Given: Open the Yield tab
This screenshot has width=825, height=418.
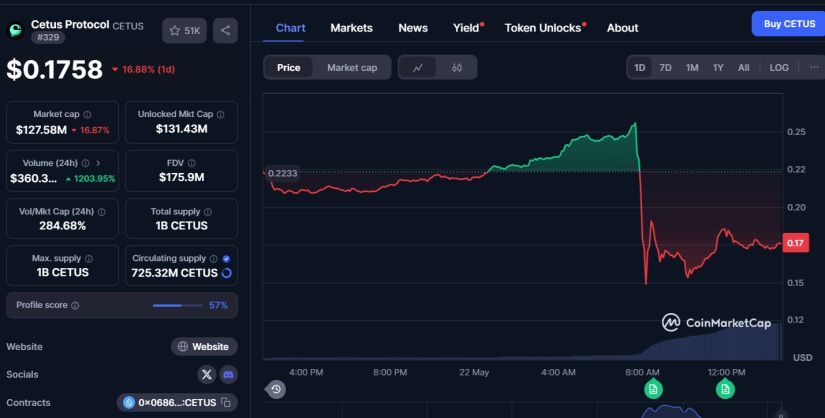Looking at the screenshot, I should (x=466, y=28).
